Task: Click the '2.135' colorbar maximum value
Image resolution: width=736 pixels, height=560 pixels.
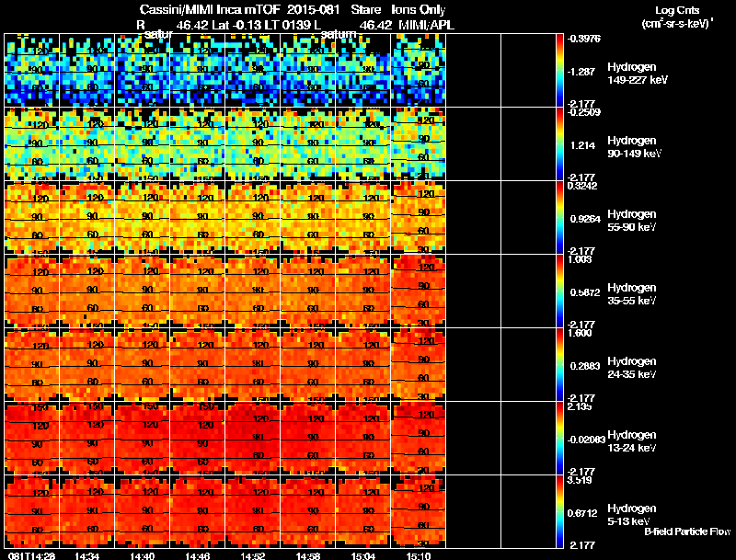Action: pyautogui.click(x=580, y=406)
